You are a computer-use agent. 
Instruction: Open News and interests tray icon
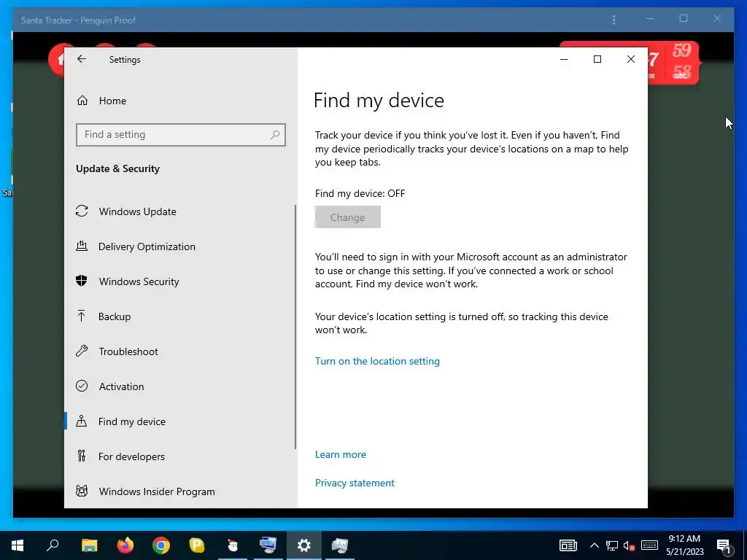coord(568,545)
